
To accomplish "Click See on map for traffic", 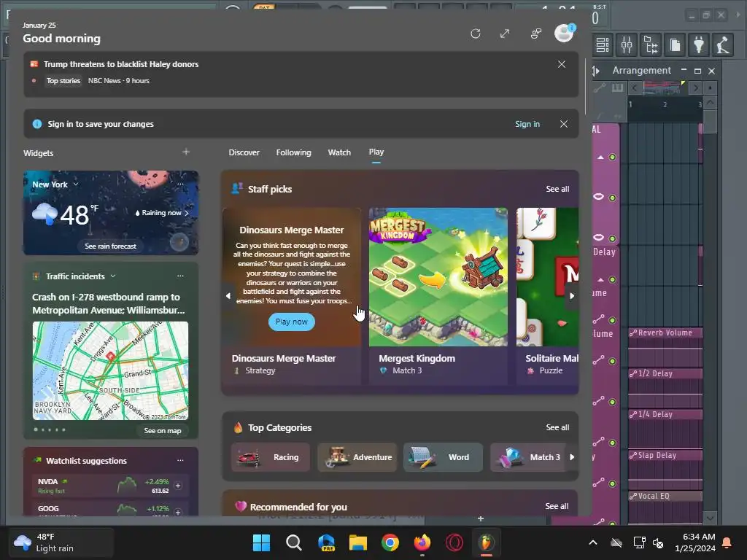I will pyautogui.click(x=163, y=430).
